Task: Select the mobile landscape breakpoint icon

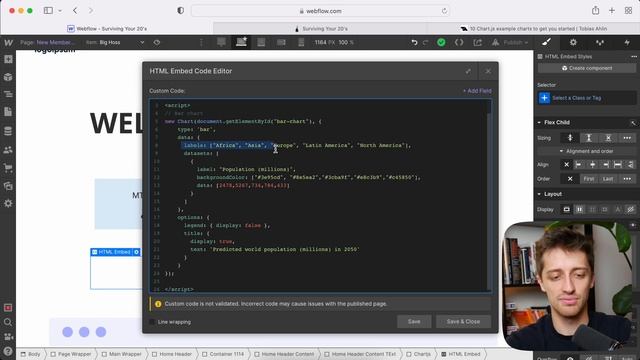Action: coord(281,42)
